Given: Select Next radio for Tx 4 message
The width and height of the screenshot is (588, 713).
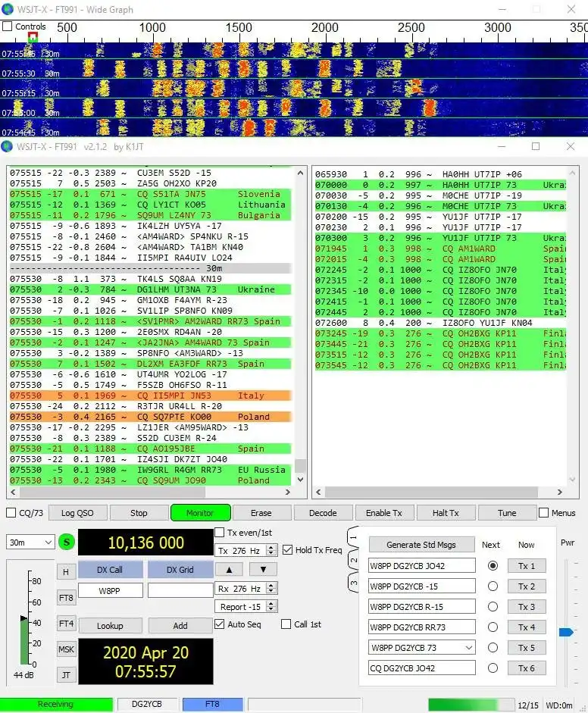Looking at the screenshot, I should (x=493, y=627).
